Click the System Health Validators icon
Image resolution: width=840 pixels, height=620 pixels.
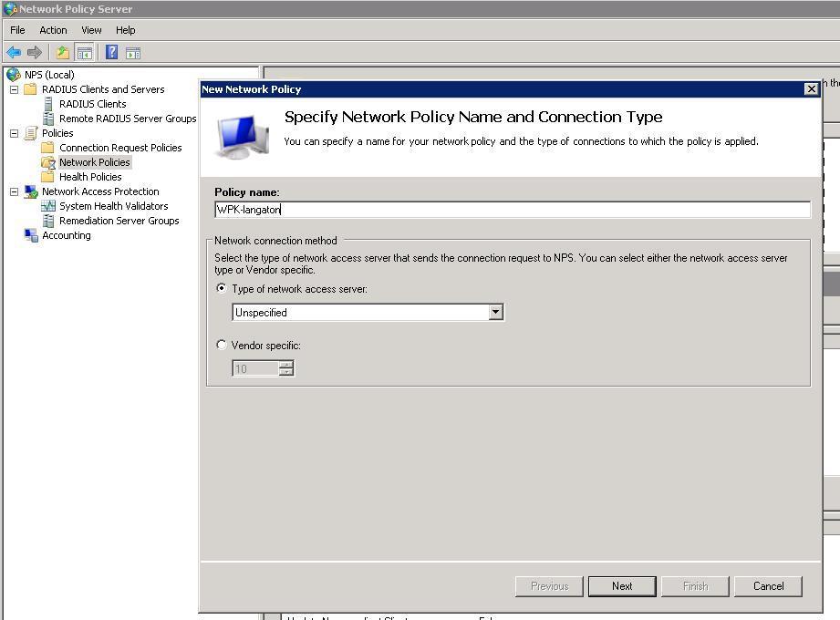(x=48, y=206)
